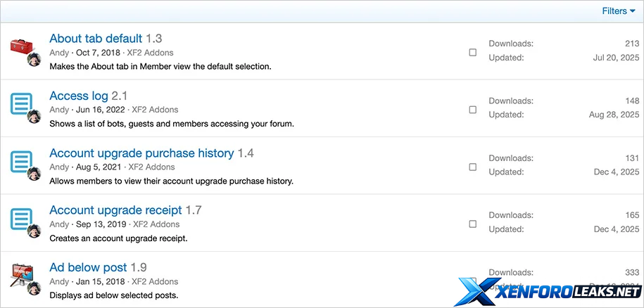Open the Ad below post resource link
644x308 pixels.
[x=88, y=267]
